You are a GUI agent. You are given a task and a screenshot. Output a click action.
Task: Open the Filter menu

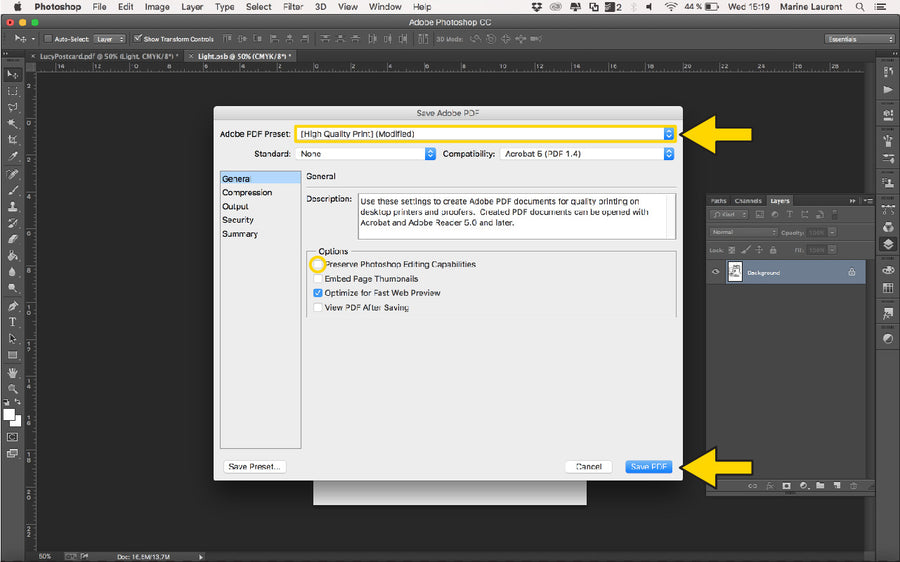[x=293, y=7]
